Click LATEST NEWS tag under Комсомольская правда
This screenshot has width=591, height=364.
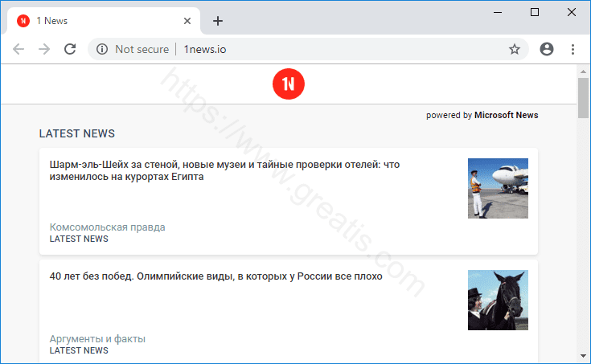pos(79,239)
